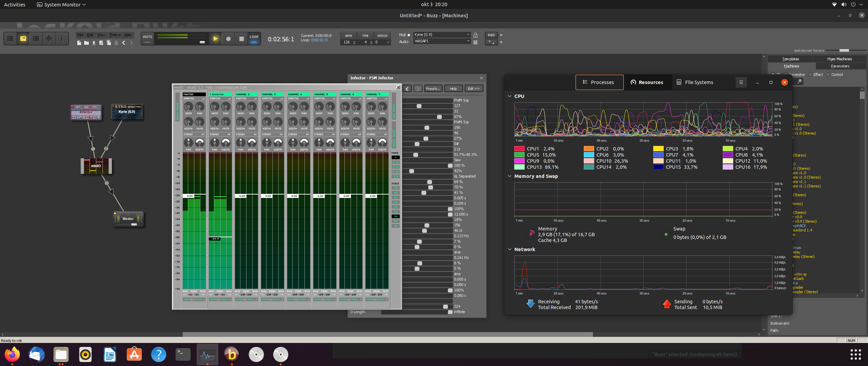Image resolution: width=868 pixels, height=366 pixels.
Task: Open the Templates tab in Buzz side panel
Action: (791, 59)
